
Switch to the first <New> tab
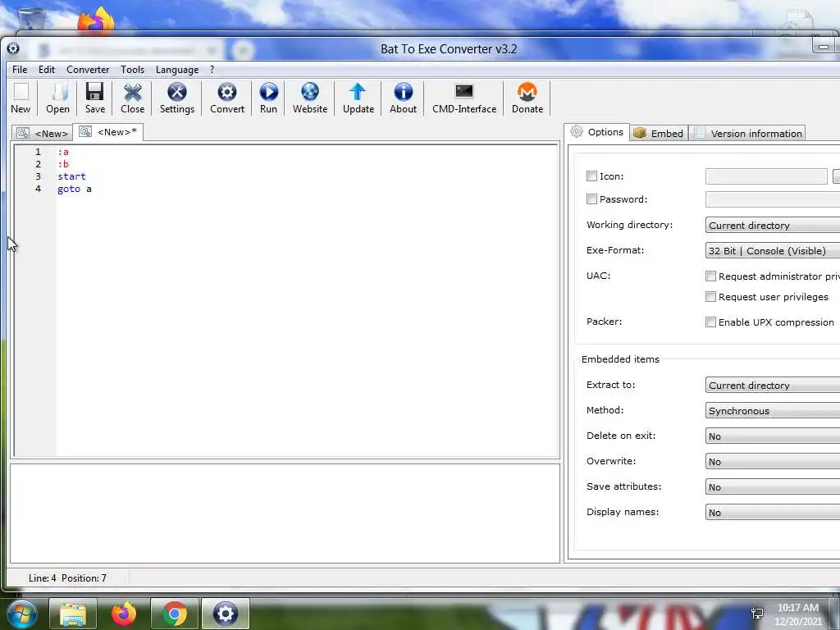[x=43, y=133]
